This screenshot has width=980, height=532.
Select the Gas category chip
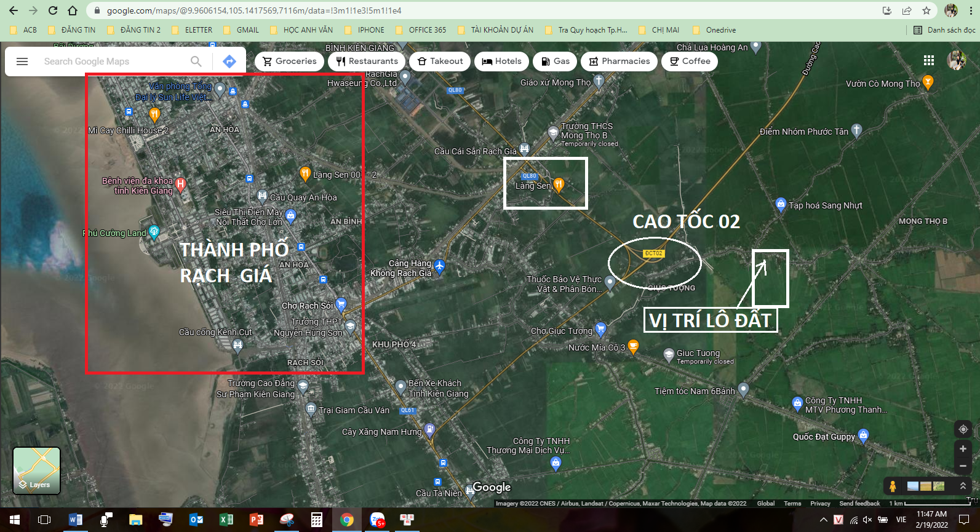pyautogui.click(x=555, y=61)
